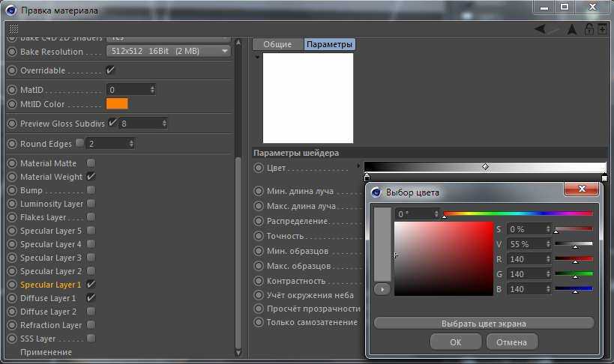Select the Параметры tab
Screen dimensions: 614x364
329,45
